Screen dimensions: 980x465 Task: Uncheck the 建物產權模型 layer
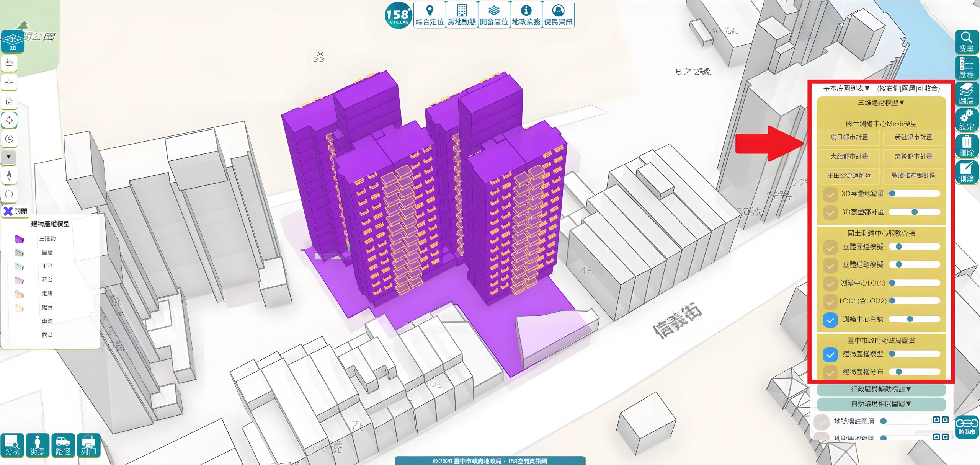click(x=830, y=354)
